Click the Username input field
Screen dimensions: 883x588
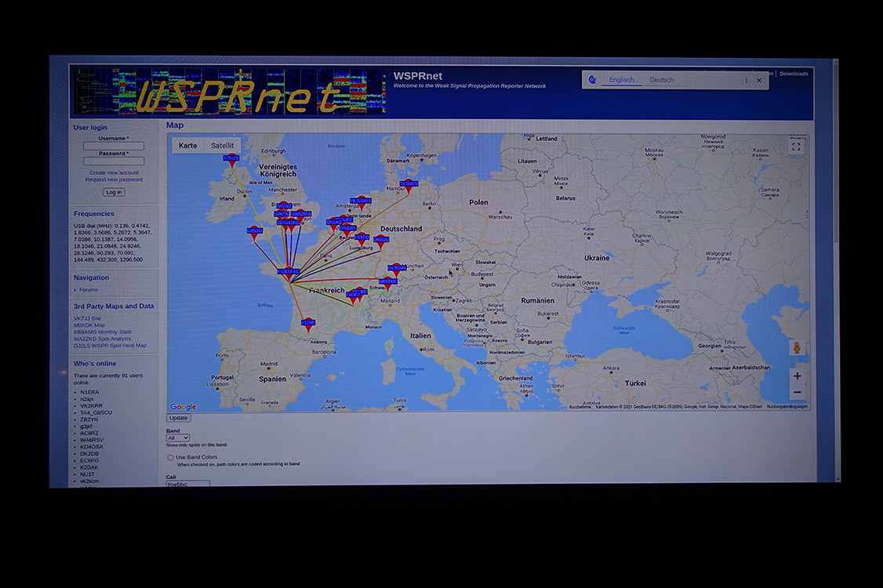tap(114, 146)
